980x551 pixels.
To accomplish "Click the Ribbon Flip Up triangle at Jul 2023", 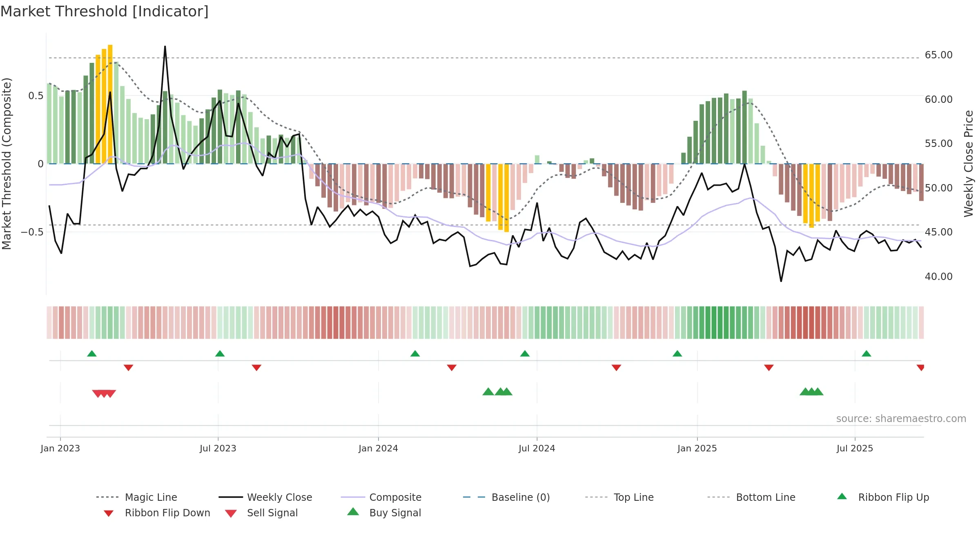I will [220, 353].
